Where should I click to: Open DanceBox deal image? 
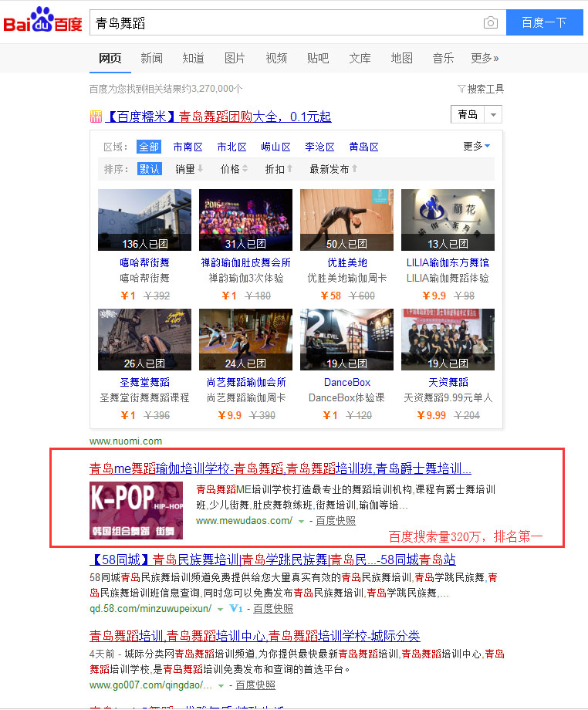click(346, 339)
